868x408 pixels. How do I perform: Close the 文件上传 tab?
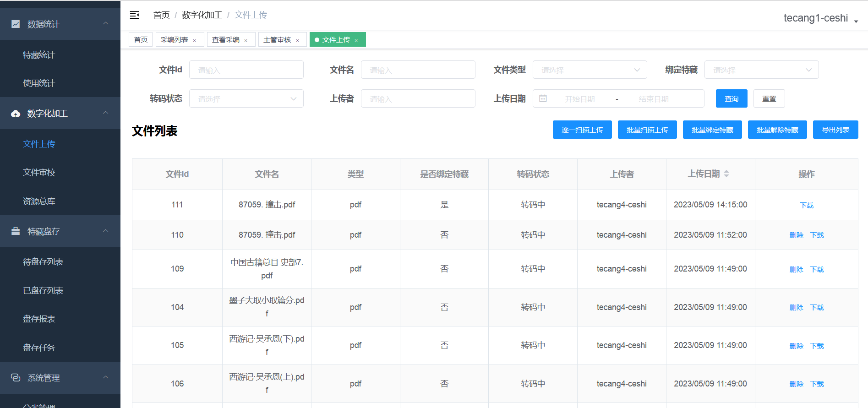[356, 40]
